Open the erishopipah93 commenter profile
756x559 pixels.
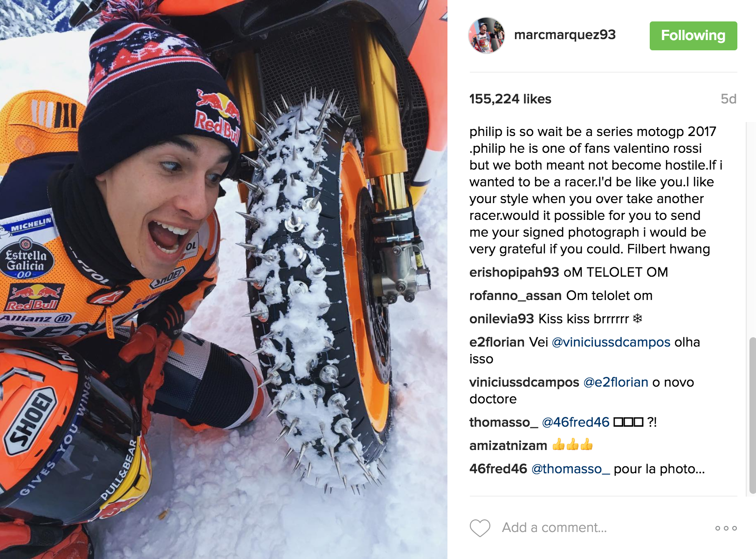[x=514, y=273]
